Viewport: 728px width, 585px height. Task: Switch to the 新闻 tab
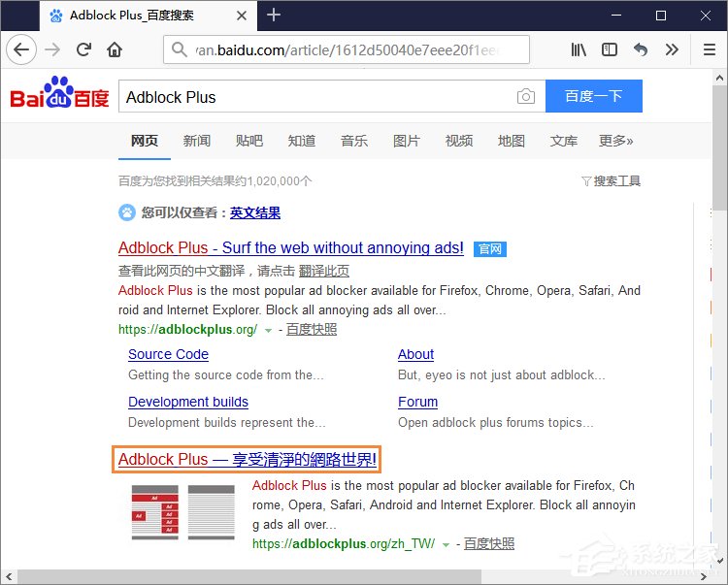click(197, 140)
